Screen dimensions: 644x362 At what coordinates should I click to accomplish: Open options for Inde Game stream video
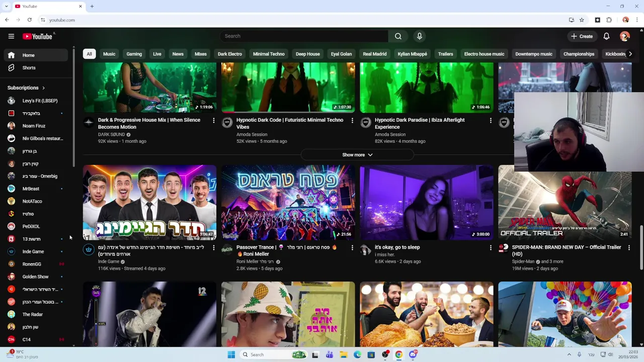[213, 248]
